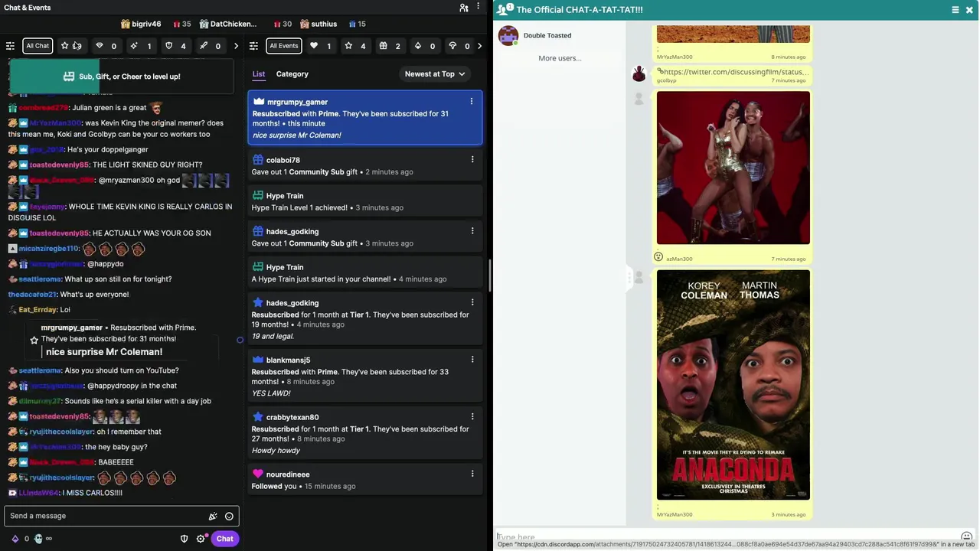Image resolution: width=980 pixels, height=551 pixels.
Task: Open the Anaconda movie poster image
Action: [733, 385]
